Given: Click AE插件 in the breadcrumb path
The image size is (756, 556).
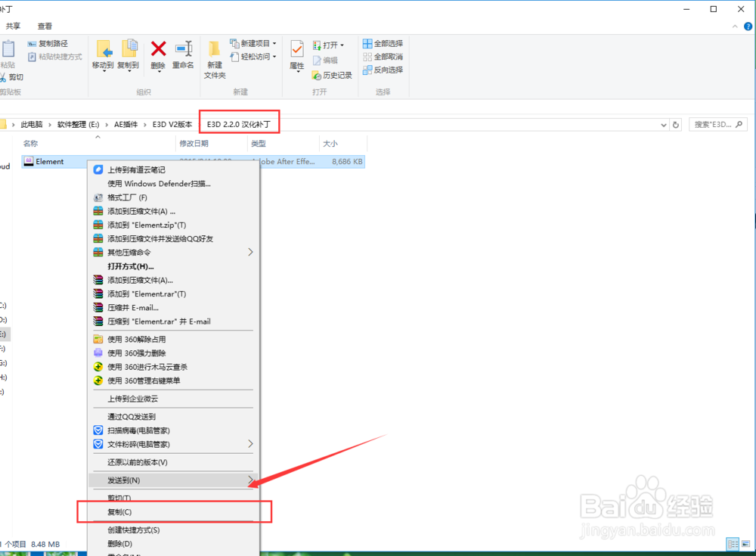Looking at the screenshot, I should click(x=125, y=125).
